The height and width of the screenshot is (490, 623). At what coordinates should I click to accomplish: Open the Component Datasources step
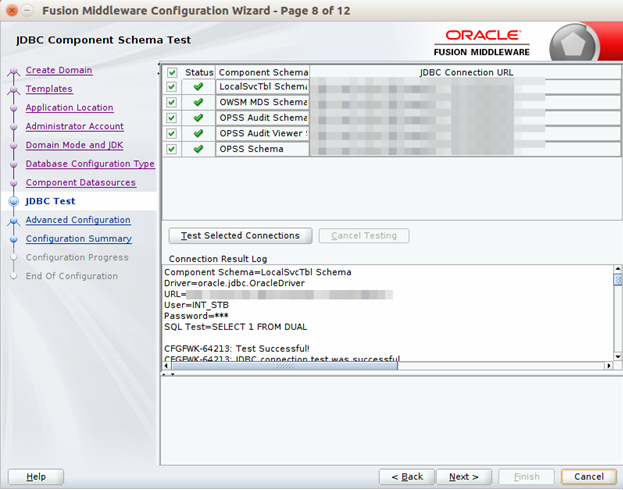pos(81,182)
